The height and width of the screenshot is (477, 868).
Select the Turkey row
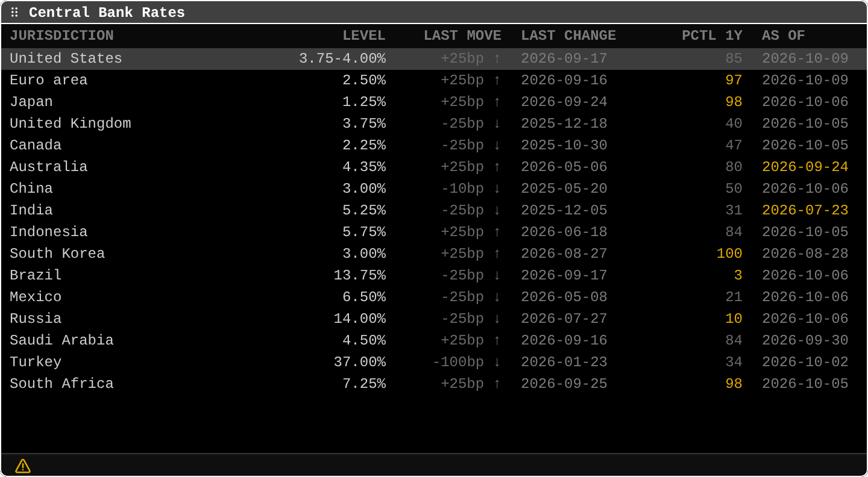[x=434, y=362]
